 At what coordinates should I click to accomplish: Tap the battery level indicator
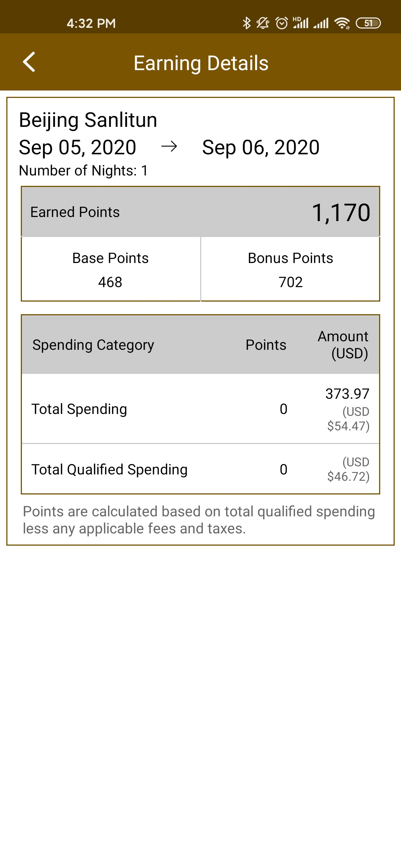click(x=368, y=23)
